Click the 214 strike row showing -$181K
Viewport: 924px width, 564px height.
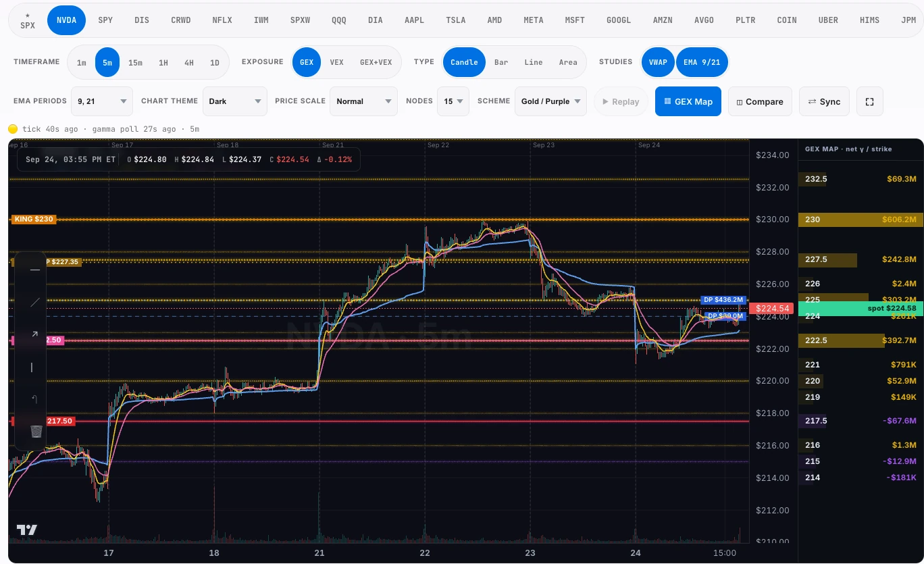pos(861,478)
